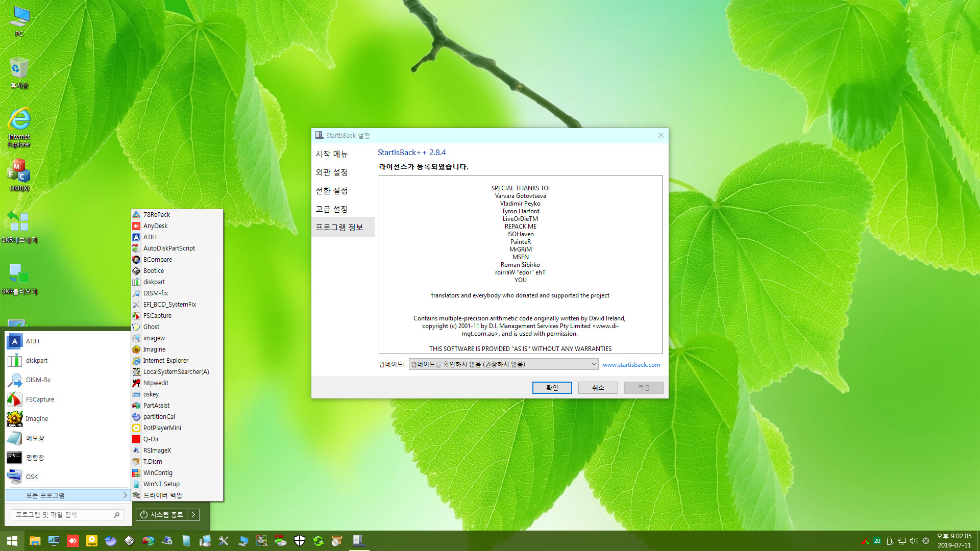Click the search magnifier in start menu
The width and height of the screenshot is (980, 551).
coord(116,515)
